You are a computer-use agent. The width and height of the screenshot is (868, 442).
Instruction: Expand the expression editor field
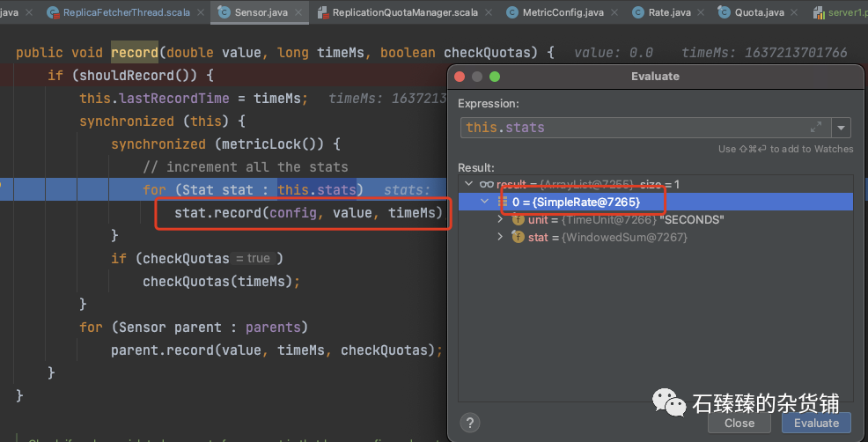pyautogui.click(x=816, y=128)
